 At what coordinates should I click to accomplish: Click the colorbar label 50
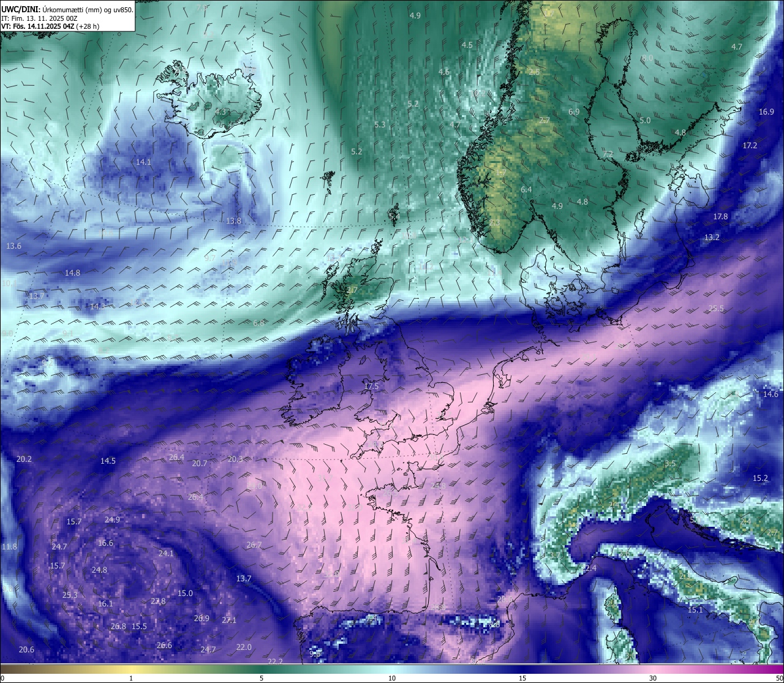779,678
